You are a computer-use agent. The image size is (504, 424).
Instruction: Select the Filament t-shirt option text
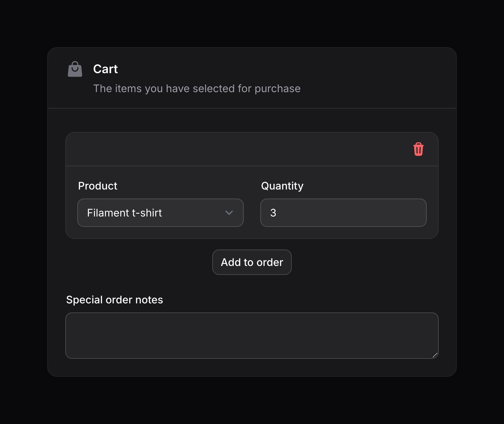[x=124, y=213]
